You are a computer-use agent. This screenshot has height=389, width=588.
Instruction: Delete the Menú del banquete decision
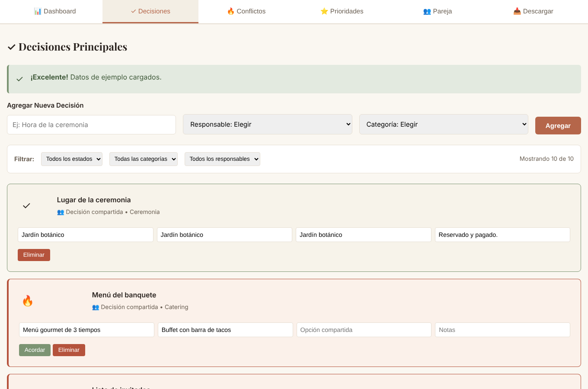[69, 350]
